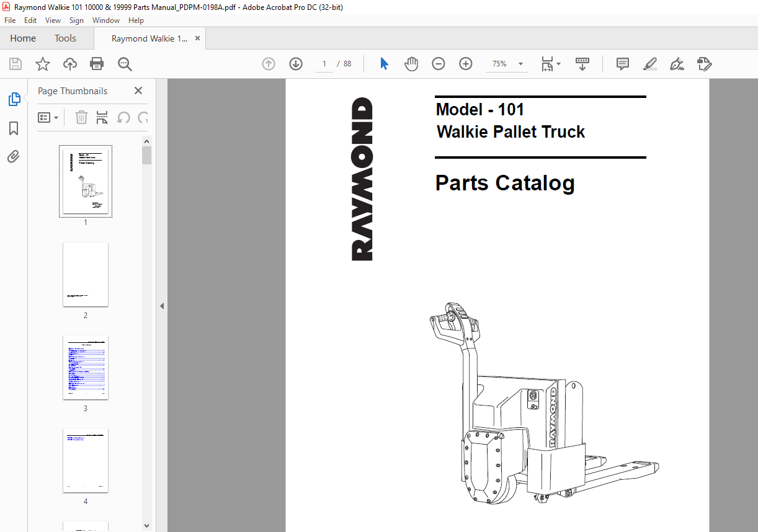Save the file with the floppy disk icon

16,64
